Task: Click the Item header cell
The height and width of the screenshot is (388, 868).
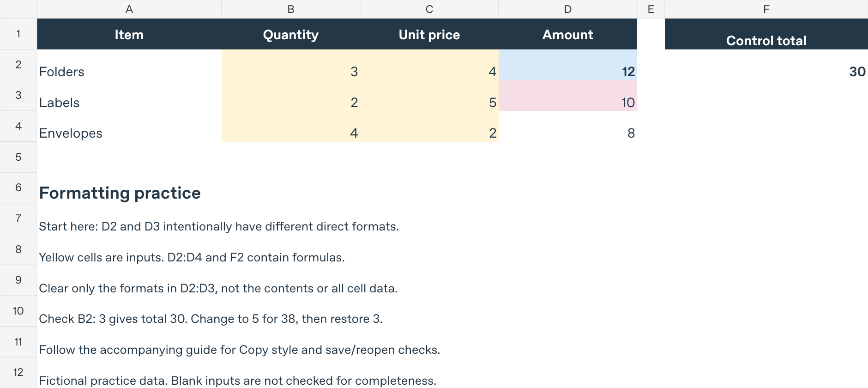Action: pyautogui.click(x=129, y=34)
